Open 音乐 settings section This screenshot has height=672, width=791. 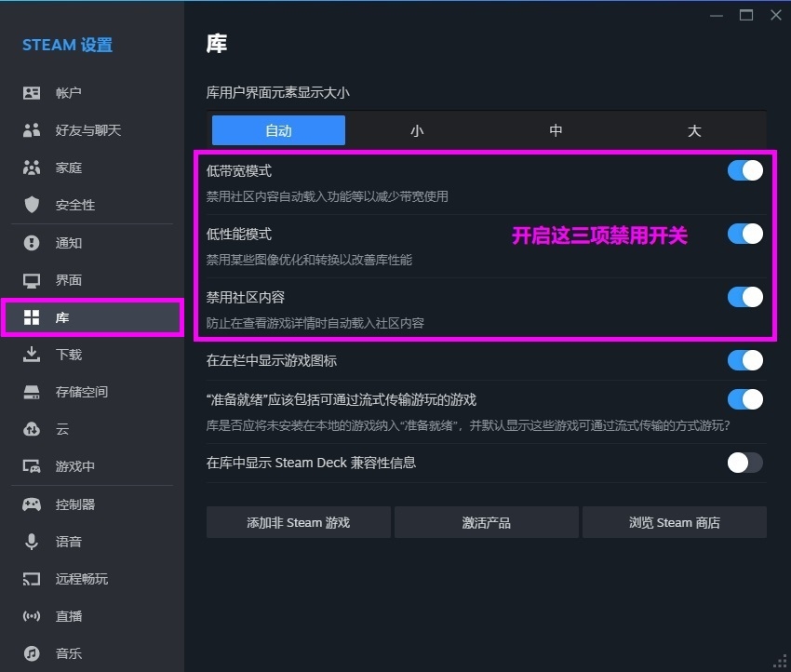pyautogui.click(x=92, y=653)
